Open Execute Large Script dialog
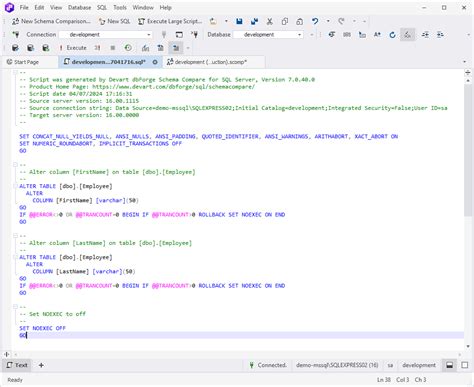The height and width of the screenshot is (387, 474). point(170,21)
